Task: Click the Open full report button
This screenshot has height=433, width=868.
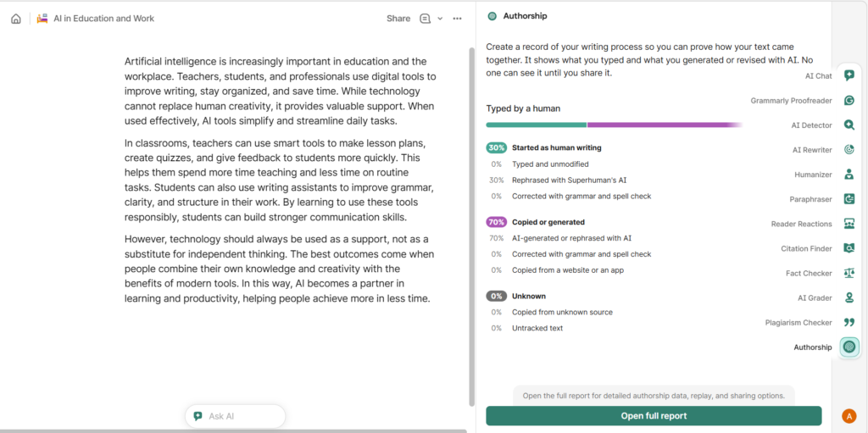Action: point(654,416)
